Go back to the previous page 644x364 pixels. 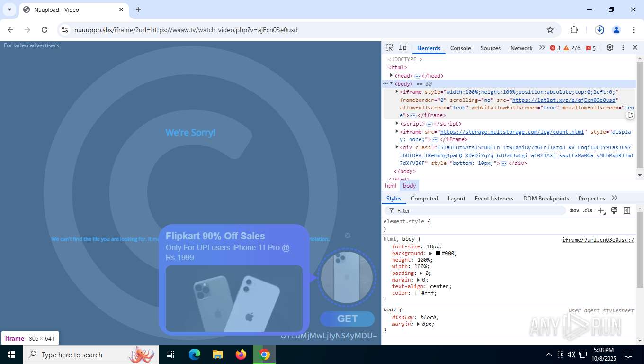pos(10,30)
